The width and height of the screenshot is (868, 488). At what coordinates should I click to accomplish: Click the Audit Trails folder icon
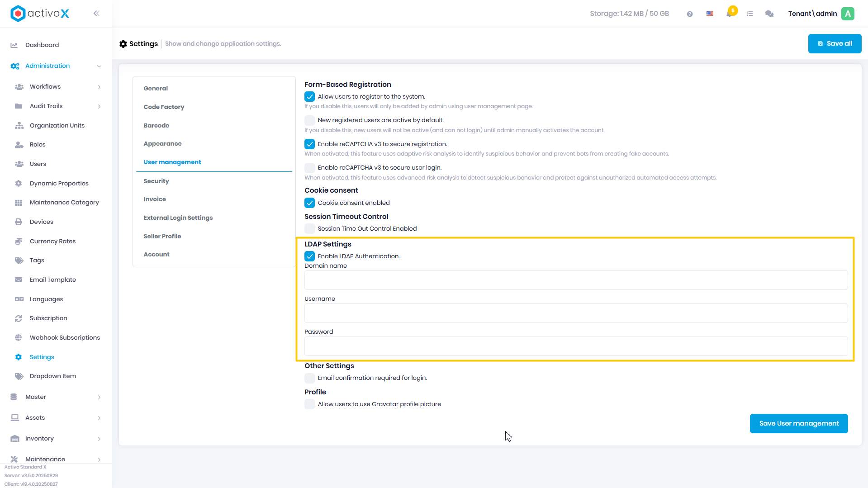[x=19, y=106]
